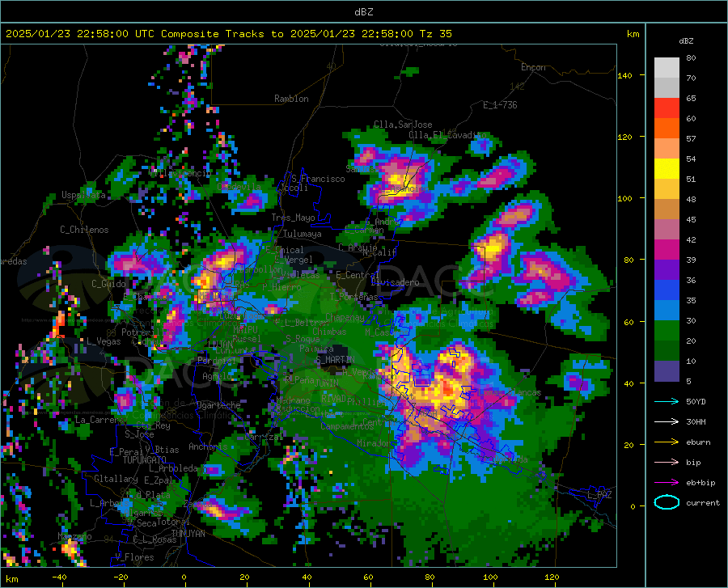Image resolution: width=728 pixels, height=588 pixels.
Task: Pick the purple 36-39 dBZ legend swatch
Action: tap(667, 270)
